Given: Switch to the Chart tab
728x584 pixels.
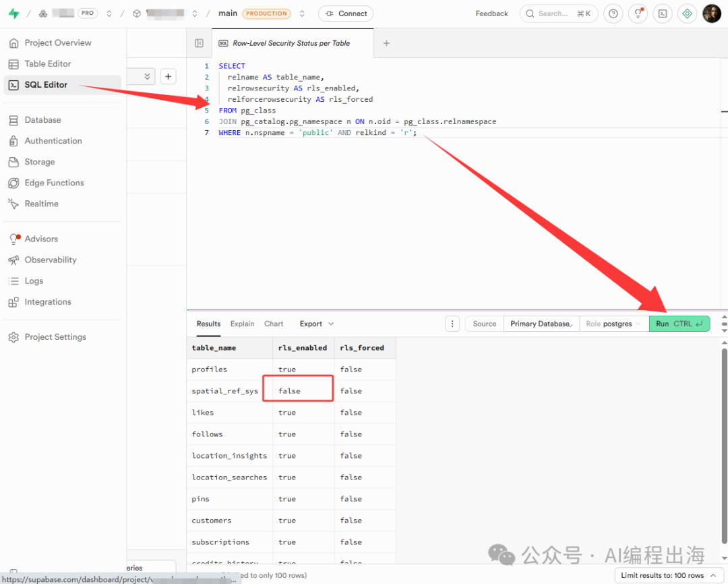Looking at the screenshot, I should [274, 324].
